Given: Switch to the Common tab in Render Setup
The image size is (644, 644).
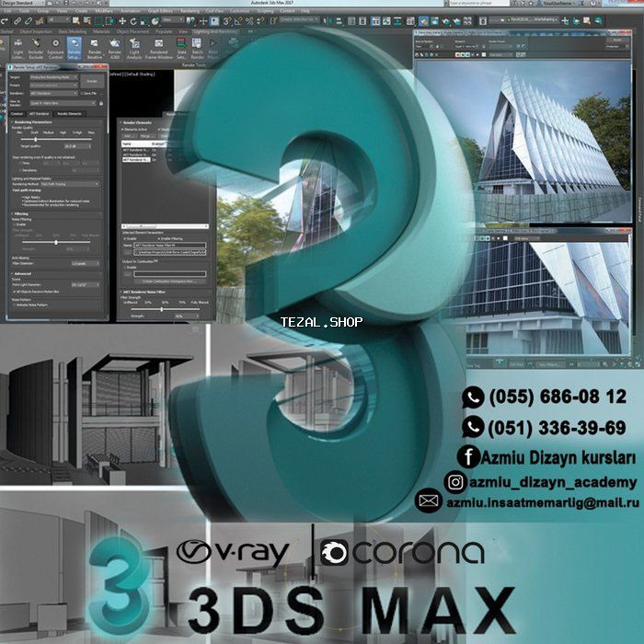Looking at the screenshot, I should [x=17, y=114].
